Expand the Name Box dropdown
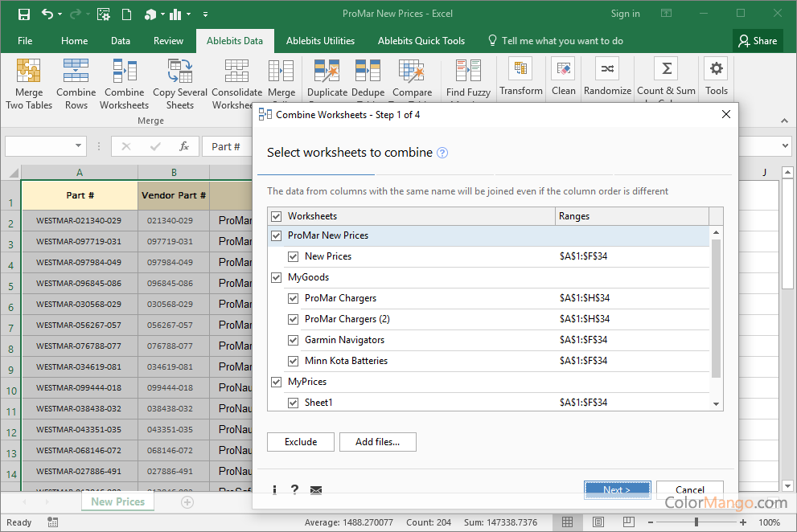The width and height of the screenshot is (797, 532). click(x=79, y=146)
